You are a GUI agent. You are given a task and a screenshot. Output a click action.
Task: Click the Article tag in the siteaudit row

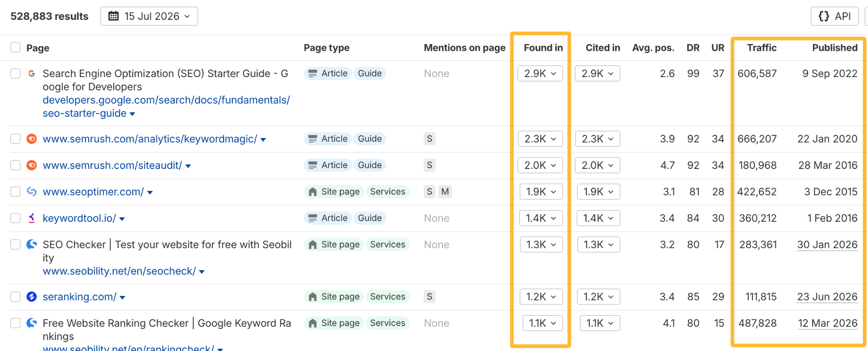328,165
